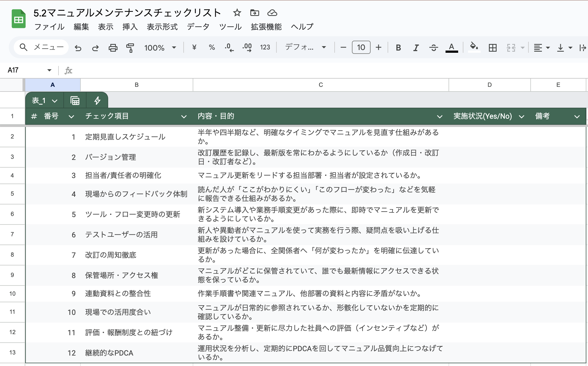Print the spreadsheet

point(113,47)
